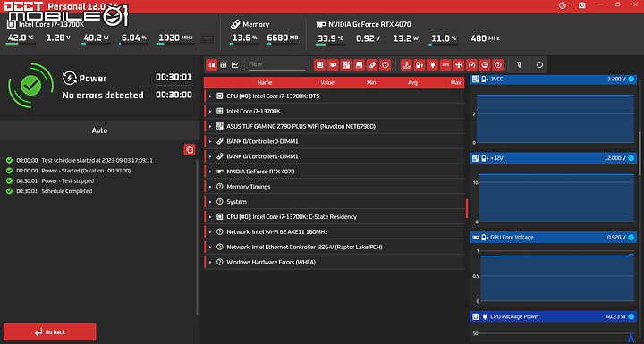The height and width of the screenshot is (344, 644).
Task: Click the CPU power 40.2 W readout
Action: pyautogui.click(x=96, y=38)
